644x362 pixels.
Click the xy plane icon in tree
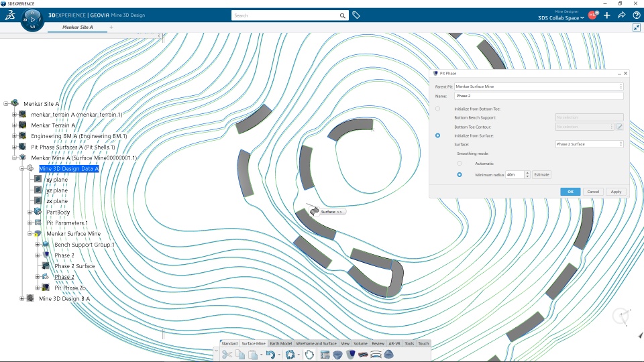[x=38, y=180]
